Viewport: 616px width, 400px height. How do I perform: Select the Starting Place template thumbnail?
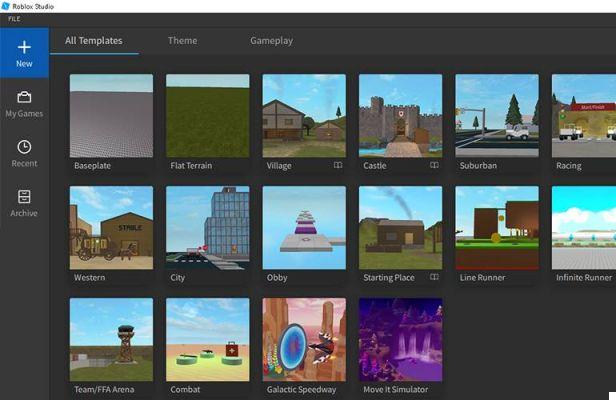pos(400,228)
